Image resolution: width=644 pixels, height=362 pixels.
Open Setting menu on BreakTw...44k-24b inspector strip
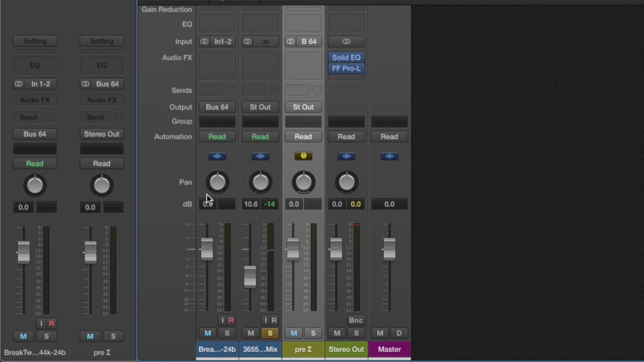tap(35, 41)
